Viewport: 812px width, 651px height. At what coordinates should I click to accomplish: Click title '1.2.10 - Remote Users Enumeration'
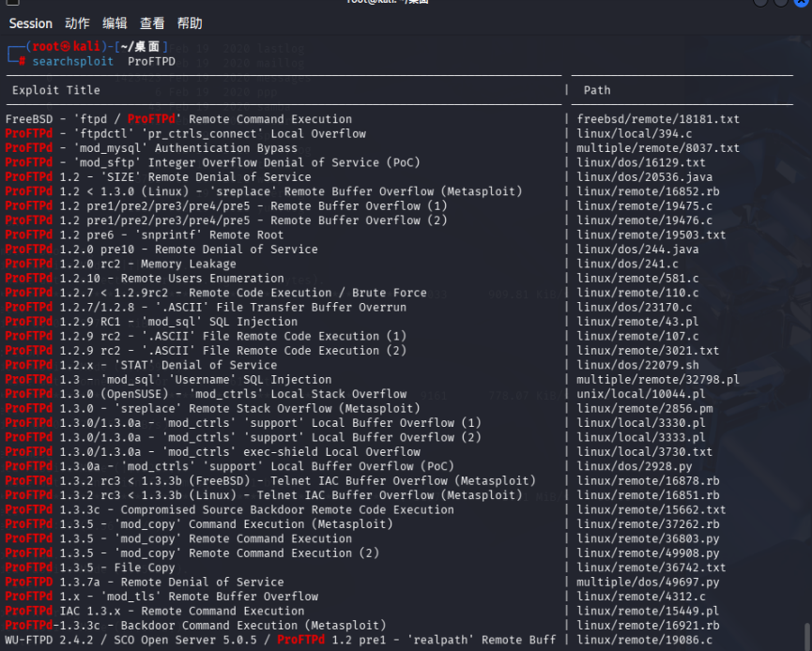click(172, 279)
